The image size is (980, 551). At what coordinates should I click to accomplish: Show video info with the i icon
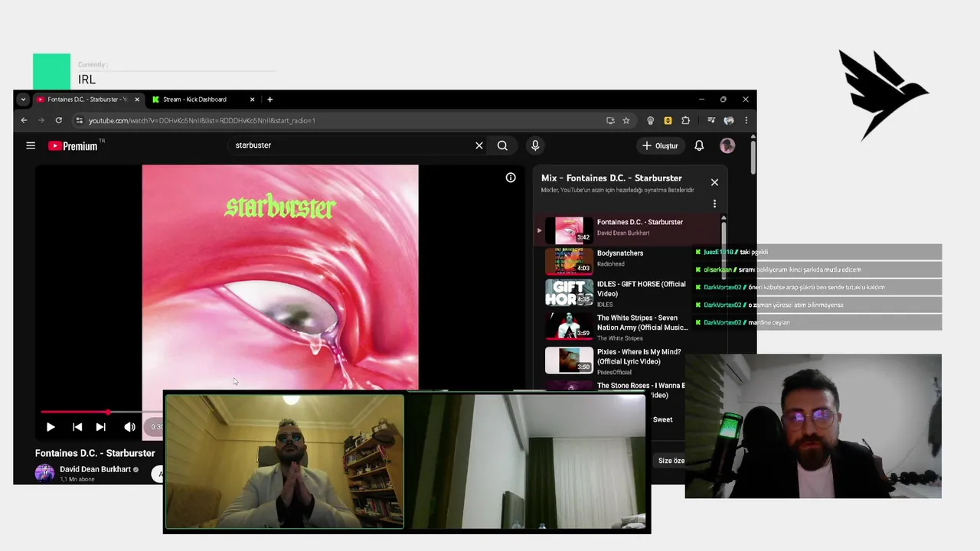click(511, 178)
